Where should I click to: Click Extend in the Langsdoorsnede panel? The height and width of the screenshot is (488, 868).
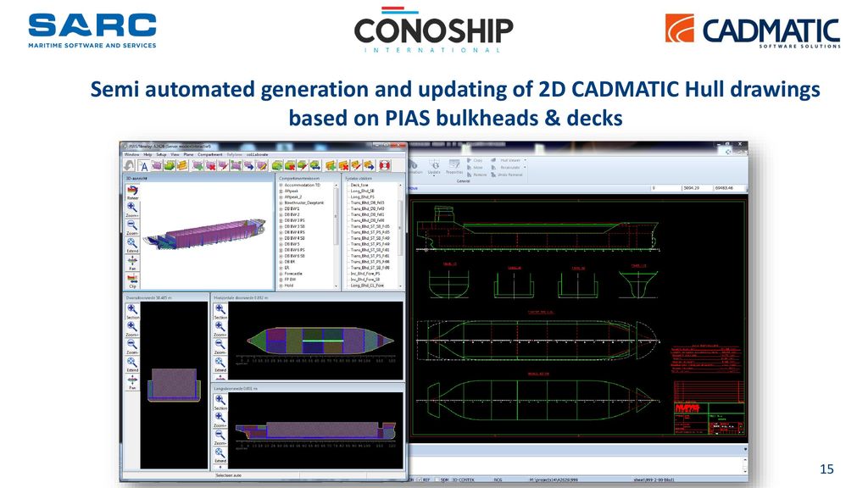[x=220, y=455]
